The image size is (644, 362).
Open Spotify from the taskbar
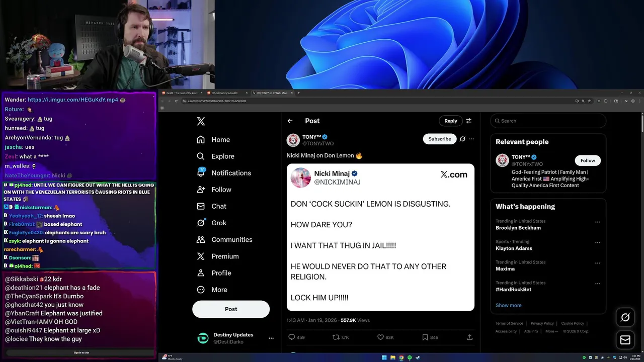click(410, 358)
